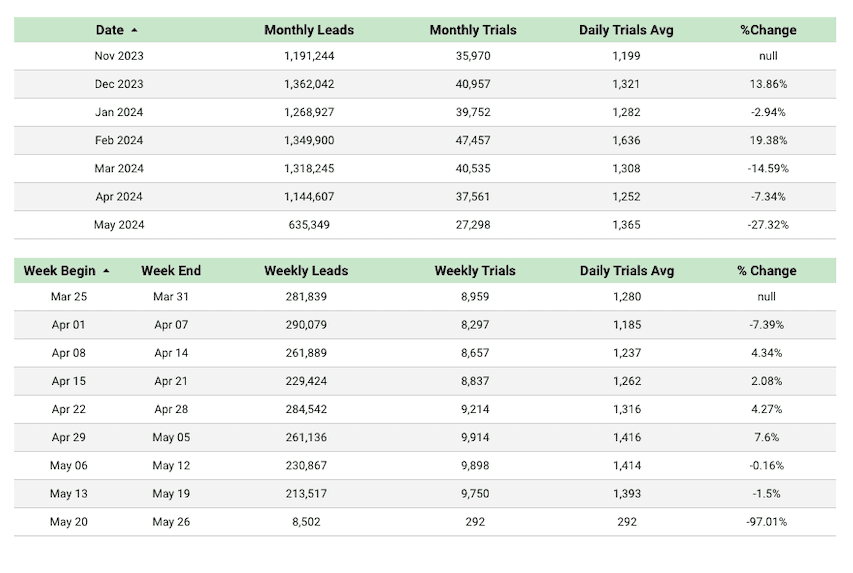This screenshot has height=573, width=853.
Task: Select the -97.01% change cell
Action: pyautogui.click(x=767, y=522)
